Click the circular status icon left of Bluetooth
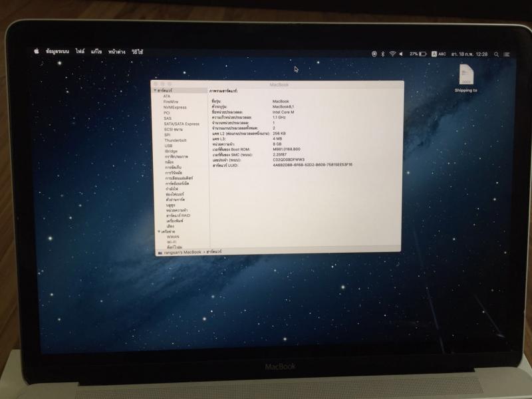The image size is (532, 399). (374, 54)
